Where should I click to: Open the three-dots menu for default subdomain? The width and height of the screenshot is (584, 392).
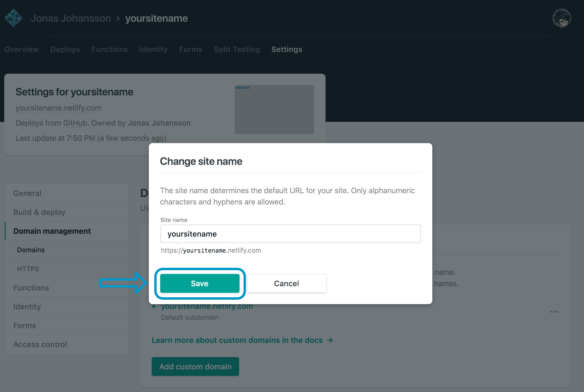click(554, 311)
